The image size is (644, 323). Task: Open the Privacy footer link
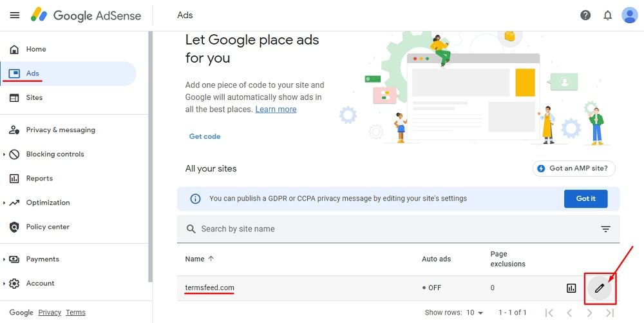(x=50, y=313)
